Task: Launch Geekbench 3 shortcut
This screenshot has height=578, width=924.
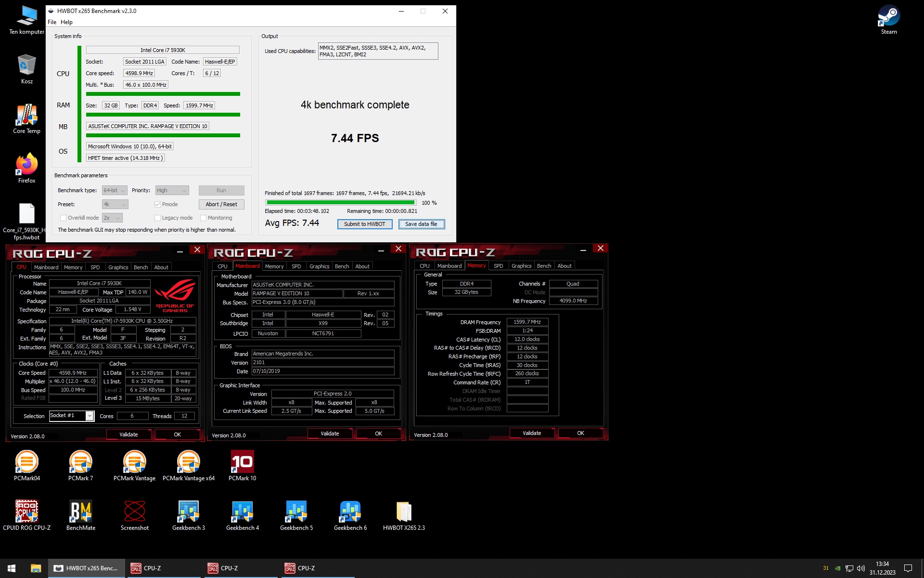Action: [x=189, y=515]
